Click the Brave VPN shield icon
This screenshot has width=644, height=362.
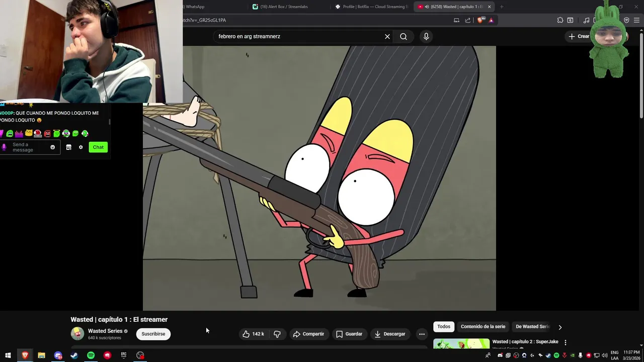pyautogui.click(x=626, y=20)
